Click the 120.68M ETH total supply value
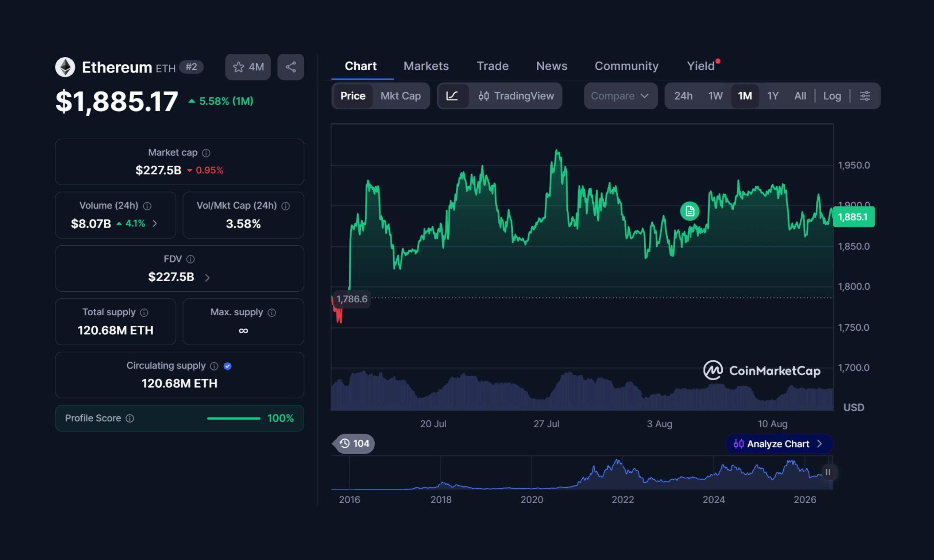Screen dimensions: 934x560 pyautogui.click(x=116, y=330)
